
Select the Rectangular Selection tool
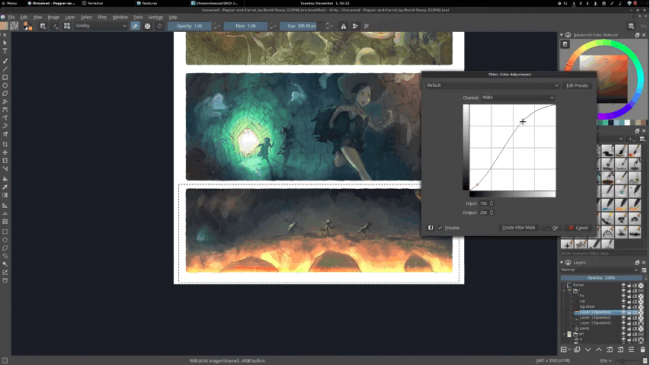(5, 232)
